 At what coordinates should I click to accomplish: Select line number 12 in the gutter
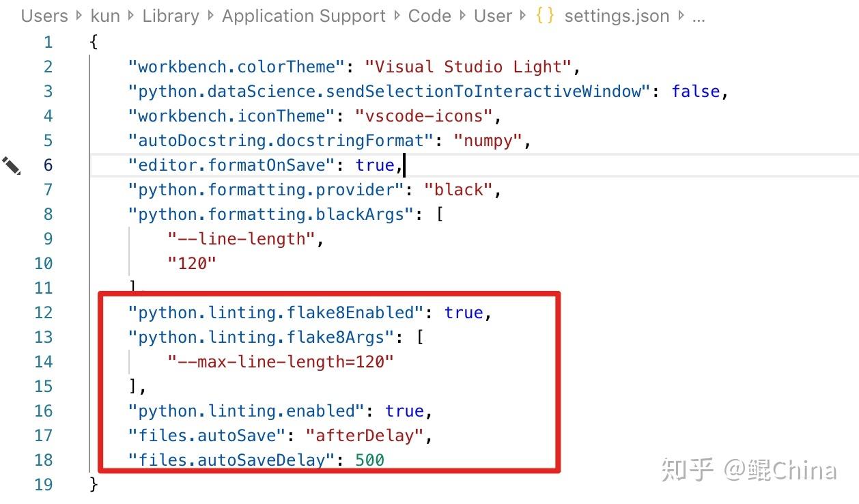tap(43, 313)
